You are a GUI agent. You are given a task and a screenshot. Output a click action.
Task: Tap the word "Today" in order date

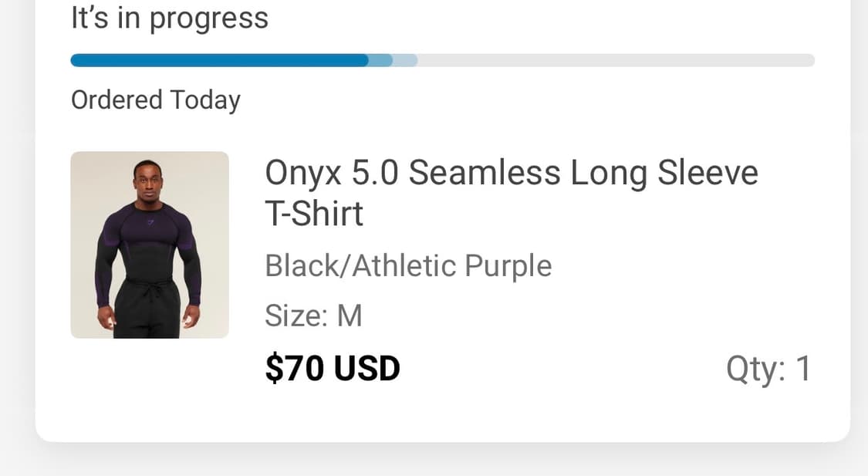205,100
